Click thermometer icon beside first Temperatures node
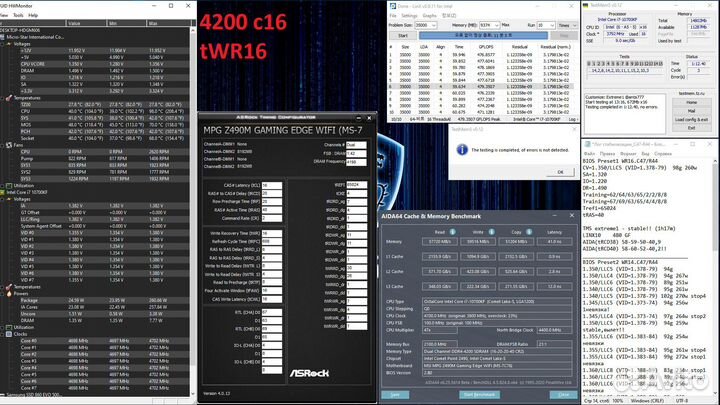The height and width of the screenshot is (405, 720). pyautogui.click(x=9, y=98)
